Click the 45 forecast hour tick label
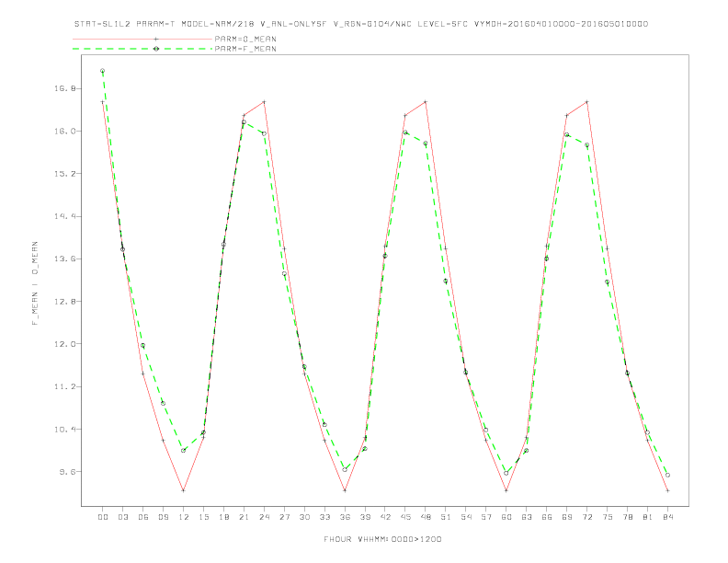 click(405, 517)
